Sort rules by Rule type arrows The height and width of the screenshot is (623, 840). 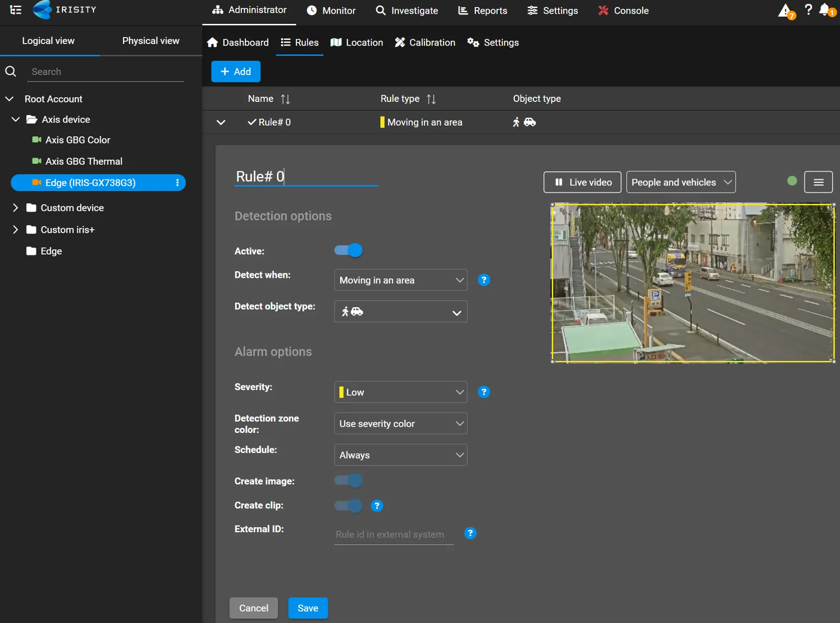coord(431,99)
